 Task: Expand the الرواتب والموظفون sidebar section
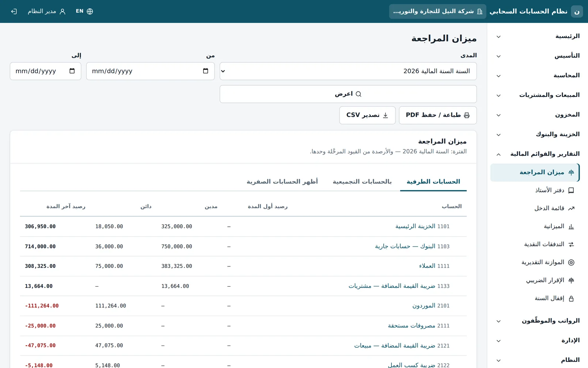pos(538,321)
